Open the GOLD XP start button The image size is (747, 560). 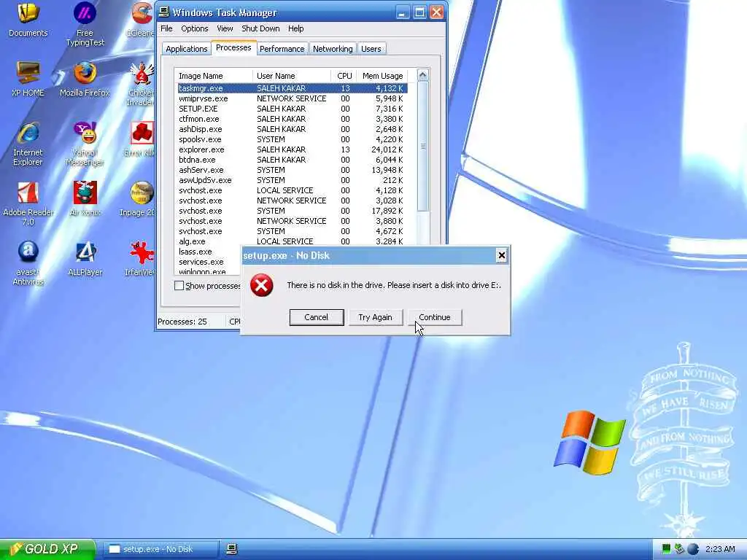47,549
